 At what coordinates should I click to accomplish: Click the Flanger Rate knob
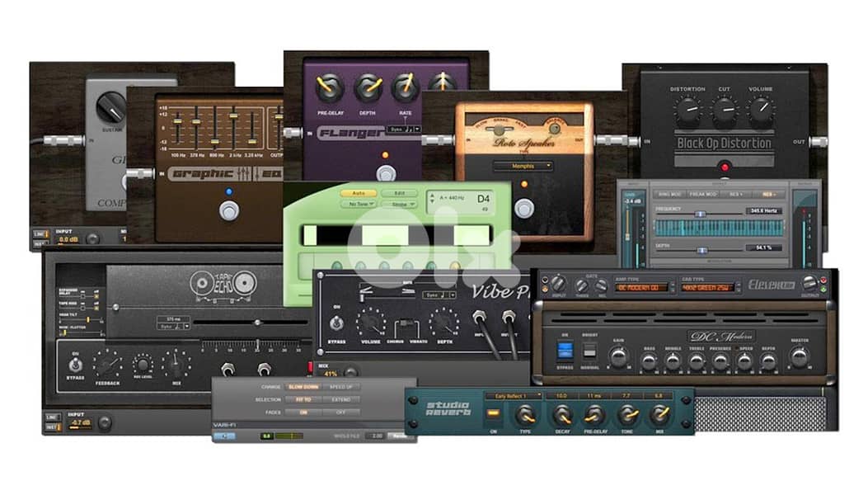click(x=406, y=87)
